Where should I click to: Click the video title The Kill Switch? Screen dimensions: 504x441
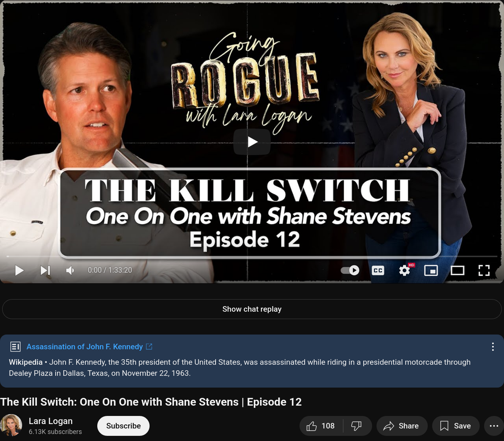[151, 402]
